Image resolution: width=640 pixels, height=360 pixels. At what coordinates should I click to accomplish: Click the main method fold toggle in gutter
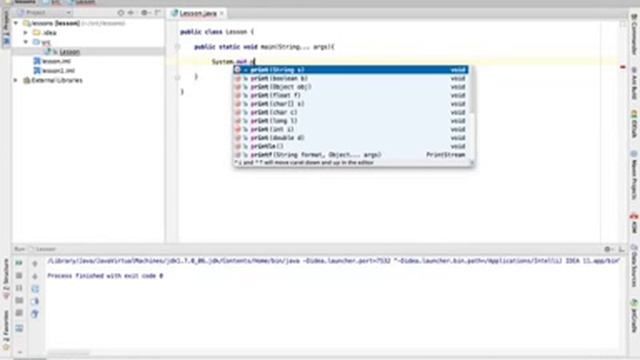pos(178,47)
